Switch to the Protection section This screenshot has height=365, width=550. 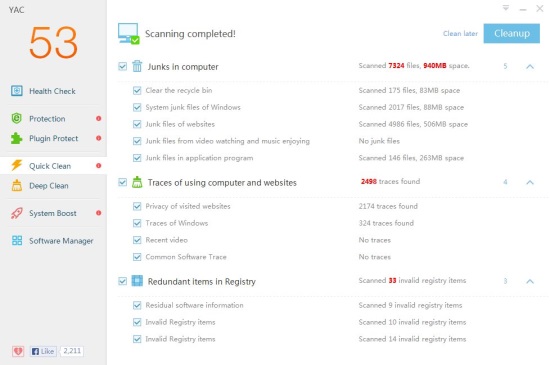tap(53, 119)
